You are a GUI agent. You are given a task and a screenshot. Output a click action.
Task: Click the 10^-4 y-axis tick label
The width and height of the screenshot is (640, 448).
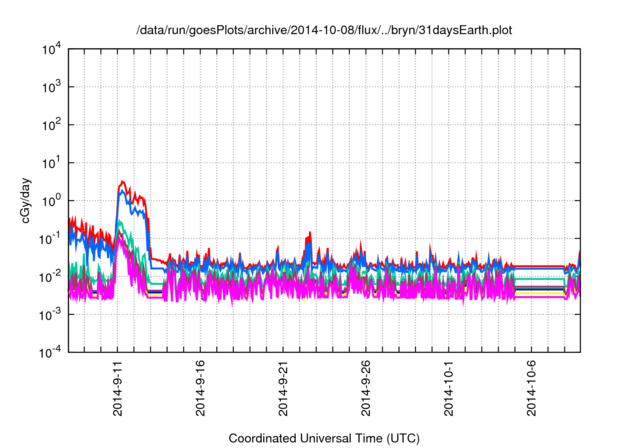click(x=50, y=352)
